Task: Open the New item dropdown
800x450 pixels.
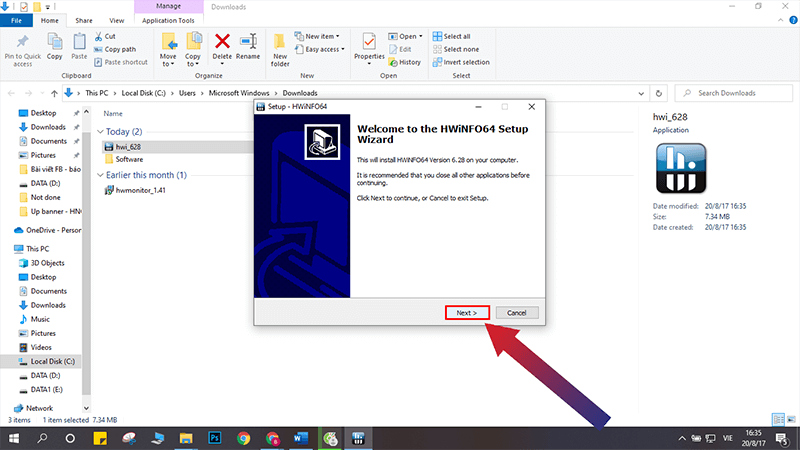Action: pyautogui.click(x=317, y=36)
